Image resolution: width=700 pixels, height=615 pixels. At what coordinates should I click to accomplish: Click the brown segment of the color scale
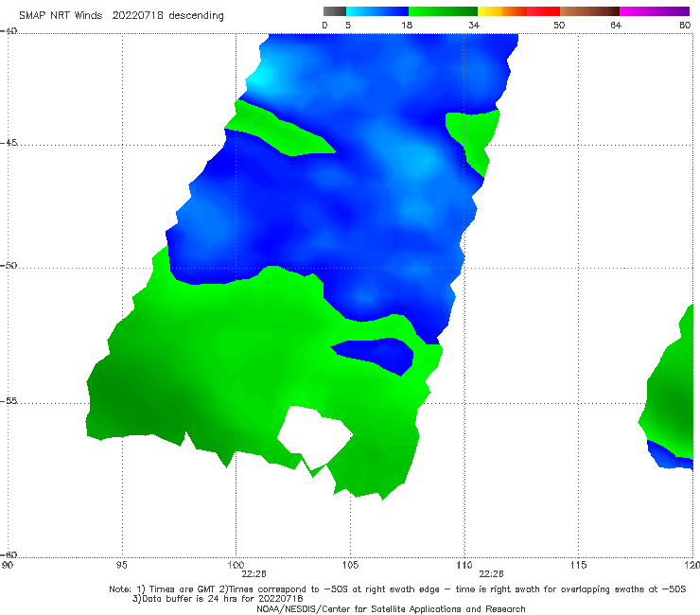(589, 11)
